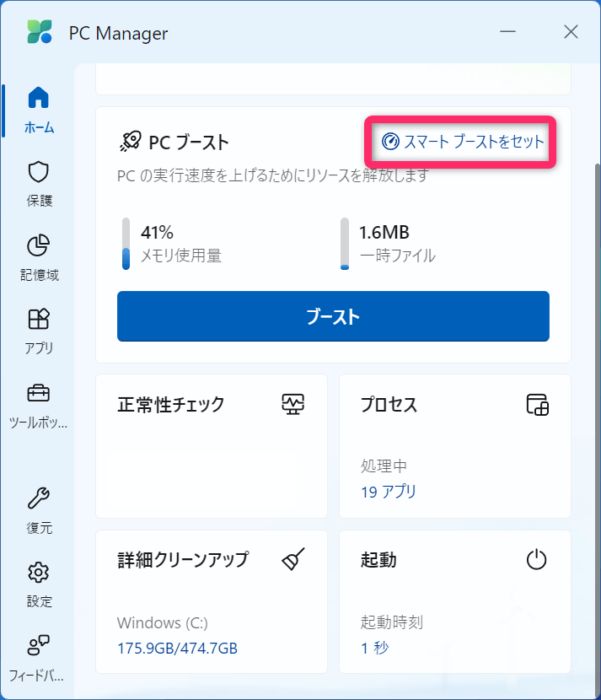Screen dimensions: 601x700
Task: Click the 起動 power icon
Action: (x=537, y=559)
